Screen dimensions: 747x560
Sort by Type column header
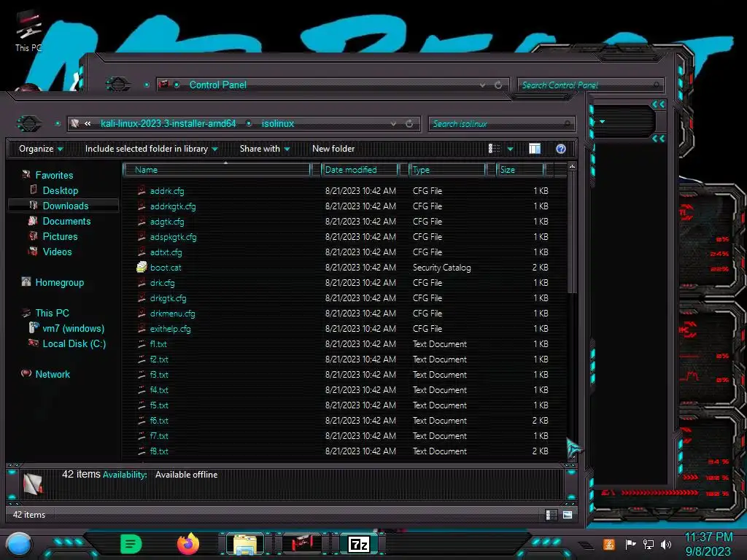coord(448,170)
